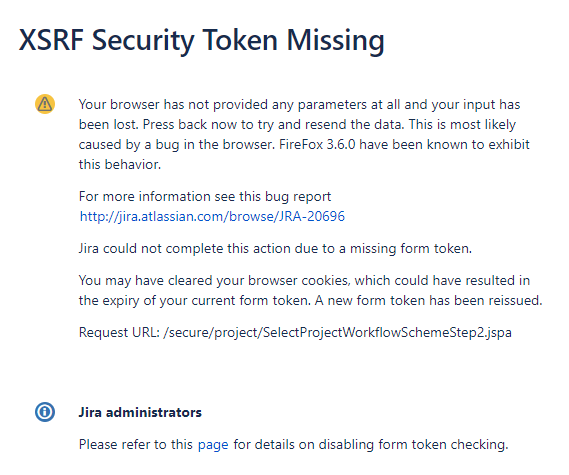This screenshot has height=475, width=569.
Task: Click the 'Please refer to this' text
Action: [x=136, y=445]
